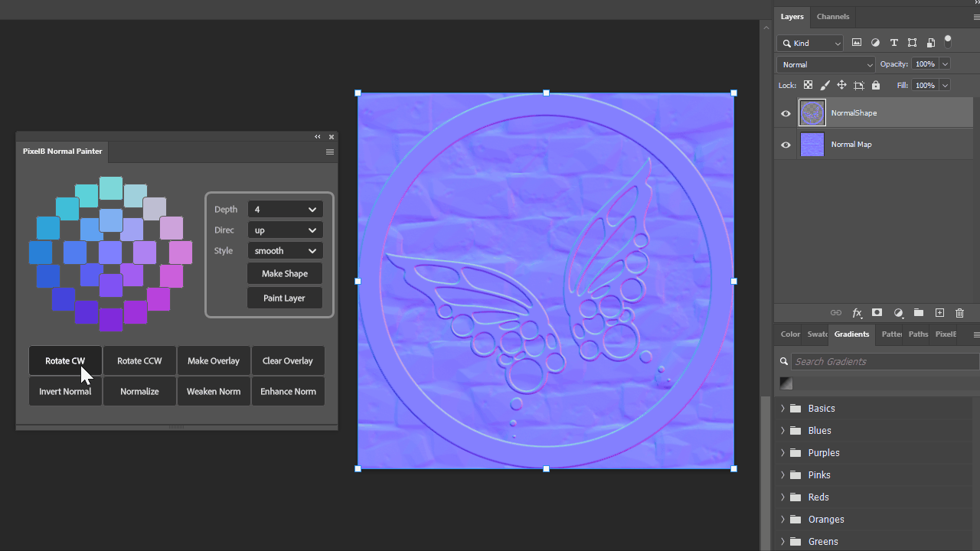Delete the layer with the trash icon

click(x=960, y=313)
